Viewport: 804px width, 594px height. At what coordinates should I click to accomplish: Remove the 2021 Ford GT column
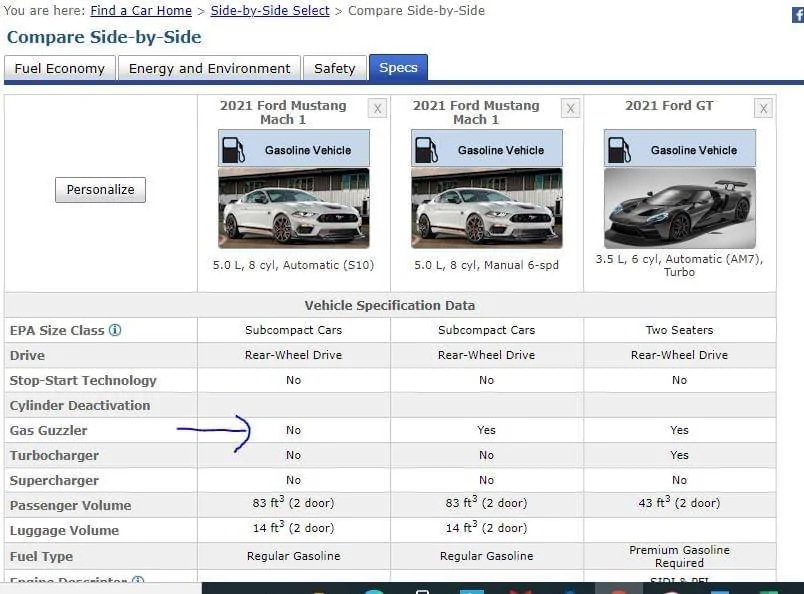click(763, 108)
